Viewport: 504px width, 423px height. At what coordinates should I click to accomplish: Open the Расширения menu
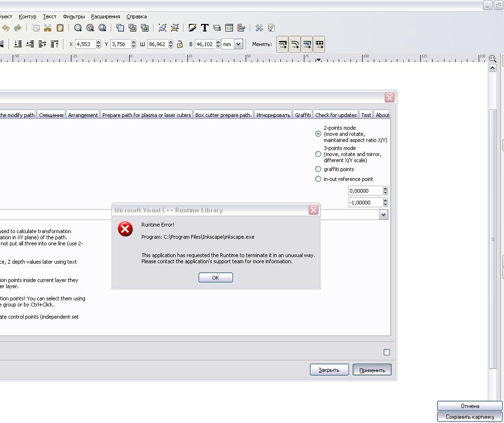tap(105, 17)
